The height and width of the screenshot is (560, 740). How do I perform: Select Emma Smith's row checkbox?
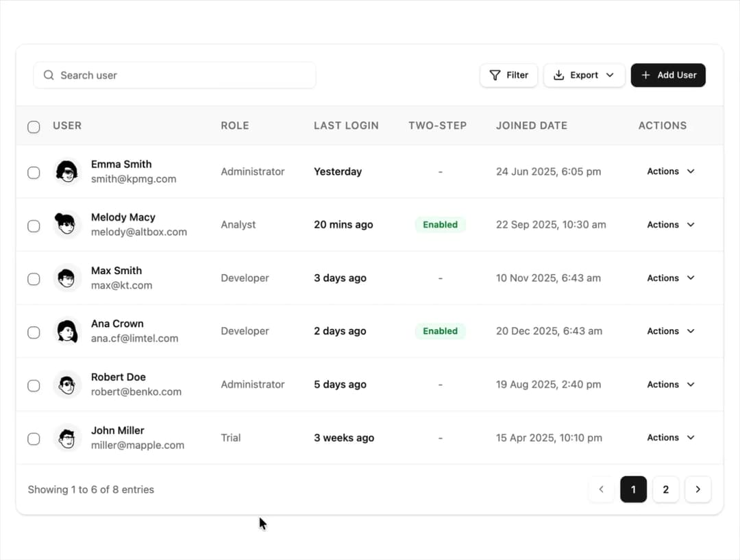(x=34, y=172)
